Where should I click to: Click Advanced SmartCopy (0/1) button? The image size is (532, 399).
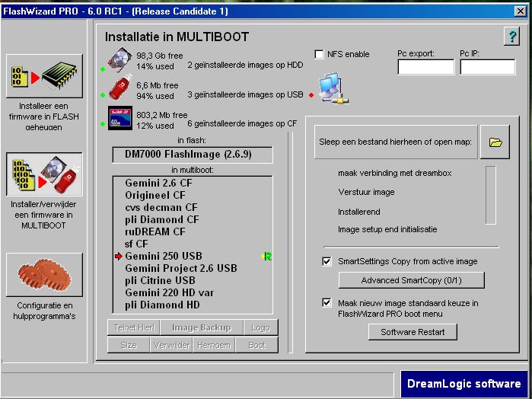(x=411, y=280)
